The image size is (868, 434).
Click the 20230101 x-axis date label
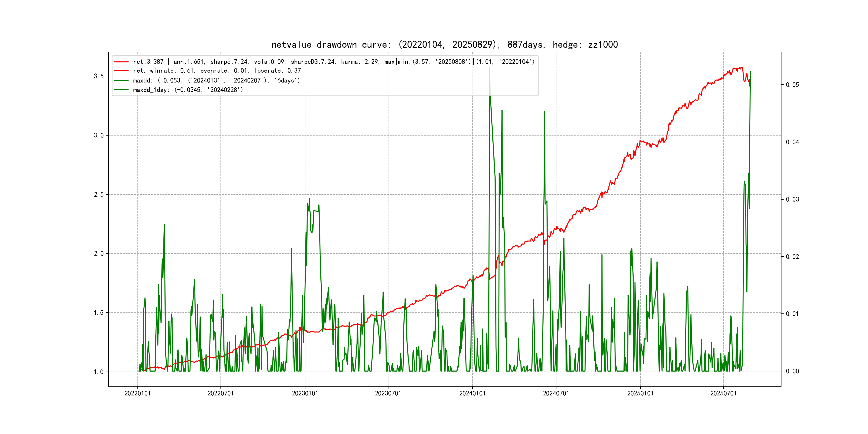(x=305, y=394)
